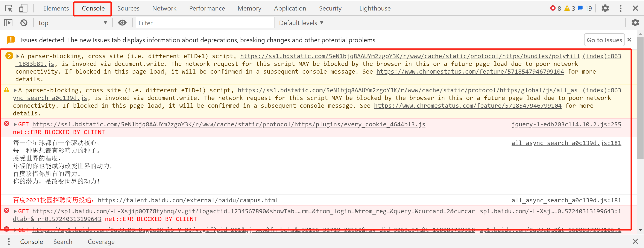This screenshot has width=644, height=248.
Task: Click the clear console icon
Action: (x=24, y=23)
